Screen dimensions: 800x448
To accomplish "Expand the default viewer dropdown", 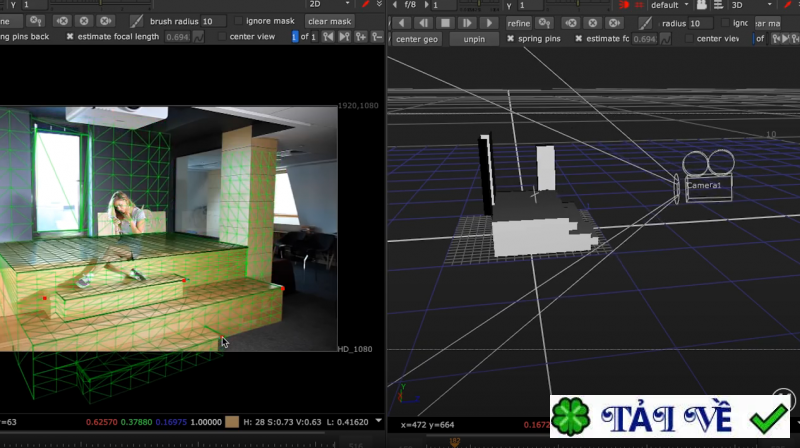I will [670, 5].
